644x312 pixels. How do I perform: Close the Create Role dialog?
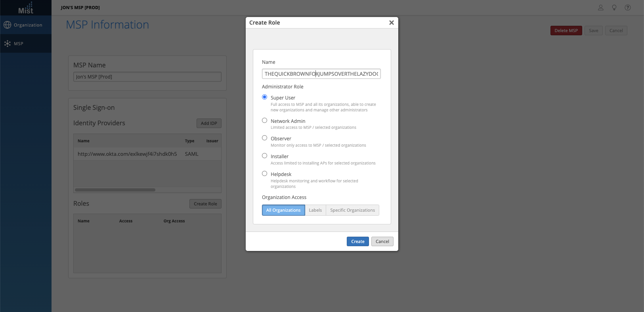coord(391,23)
